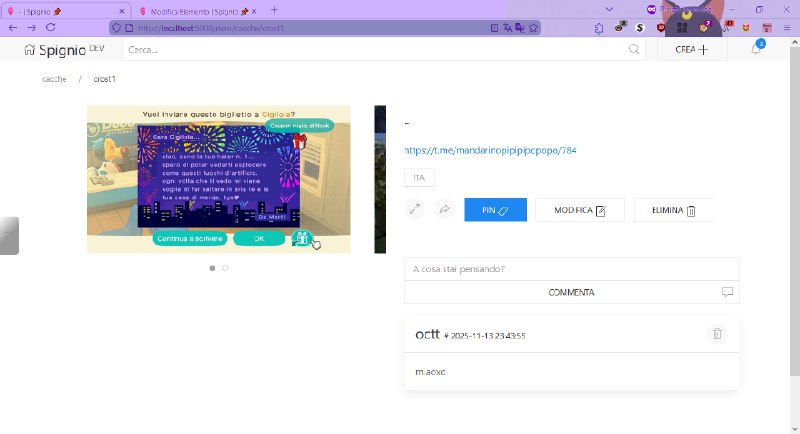
Task: Click the 'crost1' breadcrumb item
Action: pyautogui.click(x=105, y=79)
